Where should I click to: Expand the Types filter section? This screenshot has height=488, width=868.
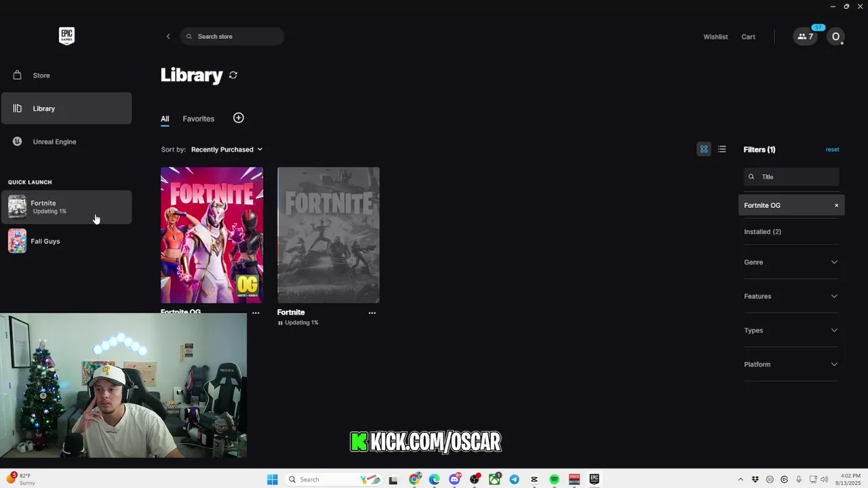(791, 330)
